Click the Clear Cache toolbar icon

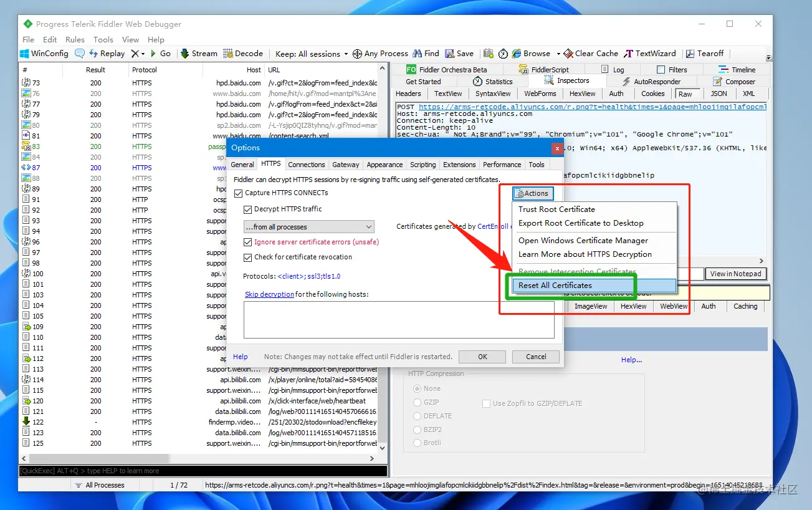coord(568,54)
